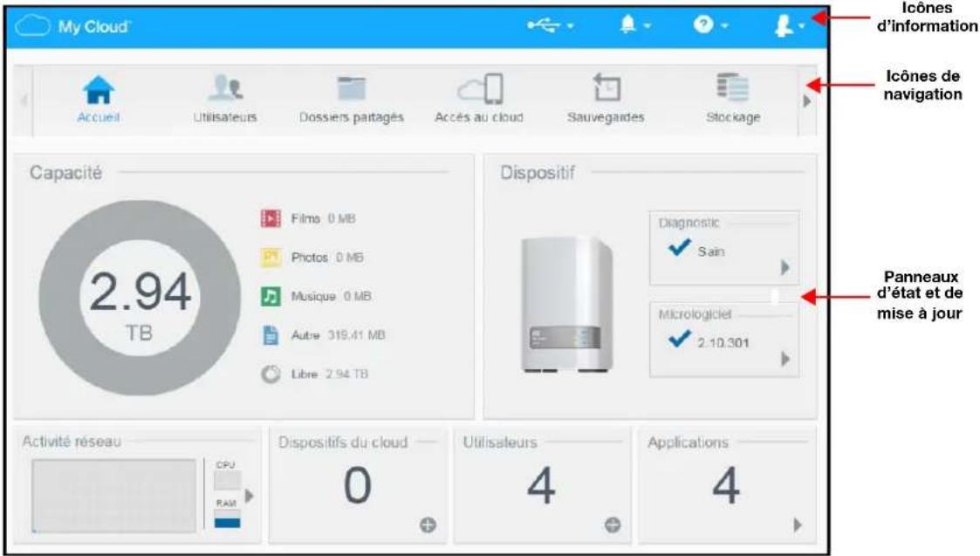Expand the Activité réseau details arrow
Image resolution: width=980 pixels, height=556 pixels.
250,496
